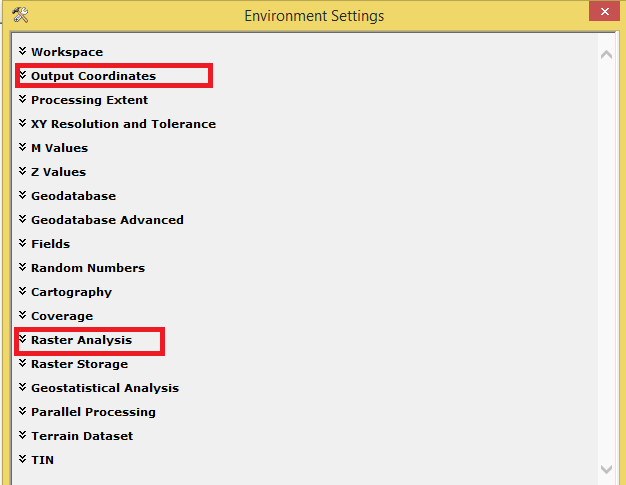Viewport: 626px width, 485px height.
Task: Show the Geodatabase settings section
Action: (73, 196)
